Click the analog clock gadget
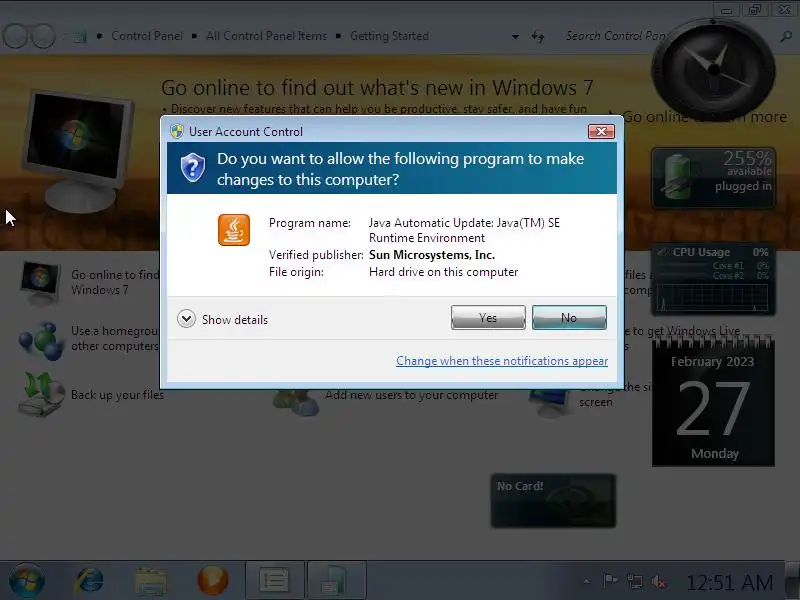This screenshot has width=800, height=600. pos(713,69)
